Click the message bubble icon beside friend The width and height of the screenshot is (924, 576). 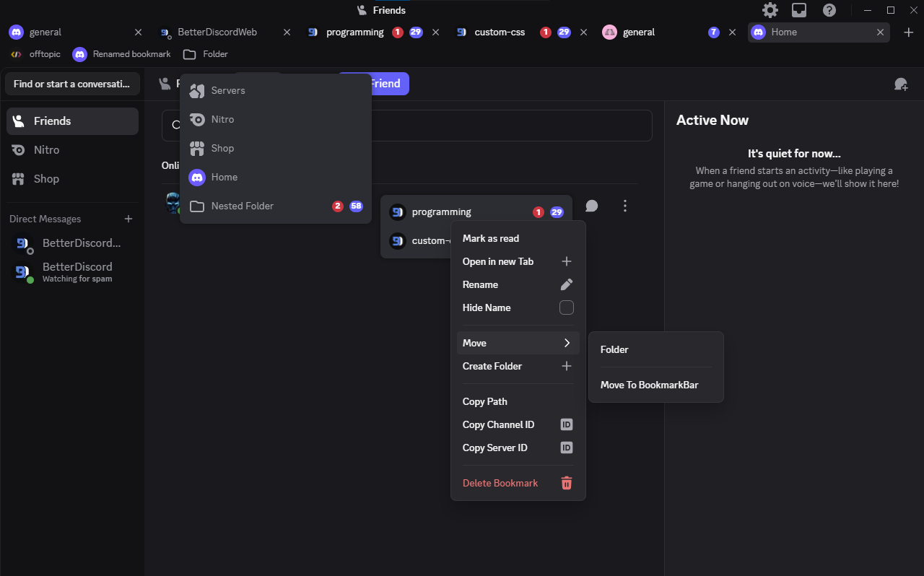click(x=592, y=206)
